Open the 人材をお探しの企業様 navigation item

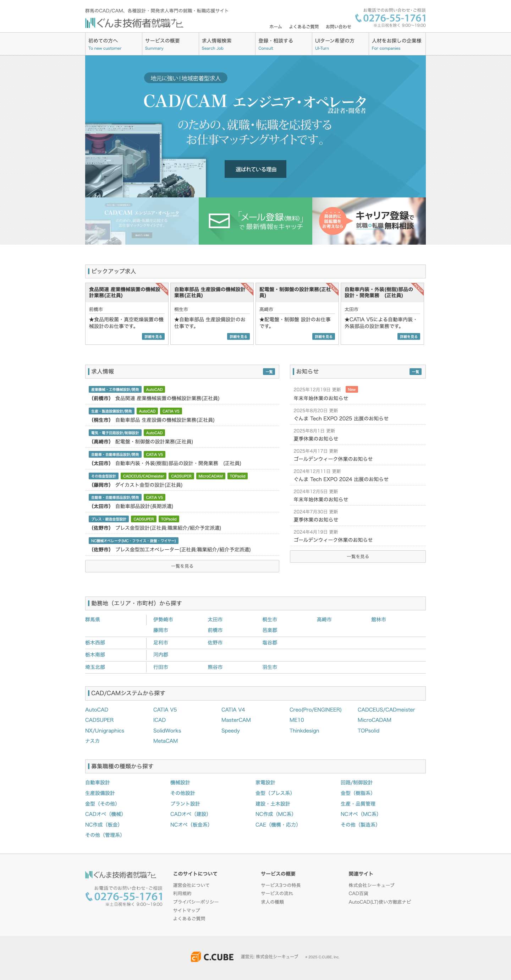click(x=397, y=44)
